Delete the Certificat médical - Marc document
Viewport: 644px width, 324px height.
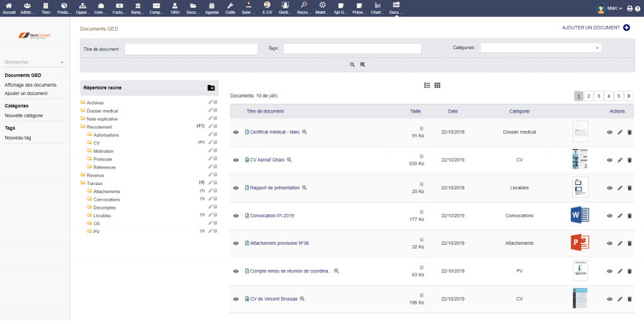click(x=630, y=132)
